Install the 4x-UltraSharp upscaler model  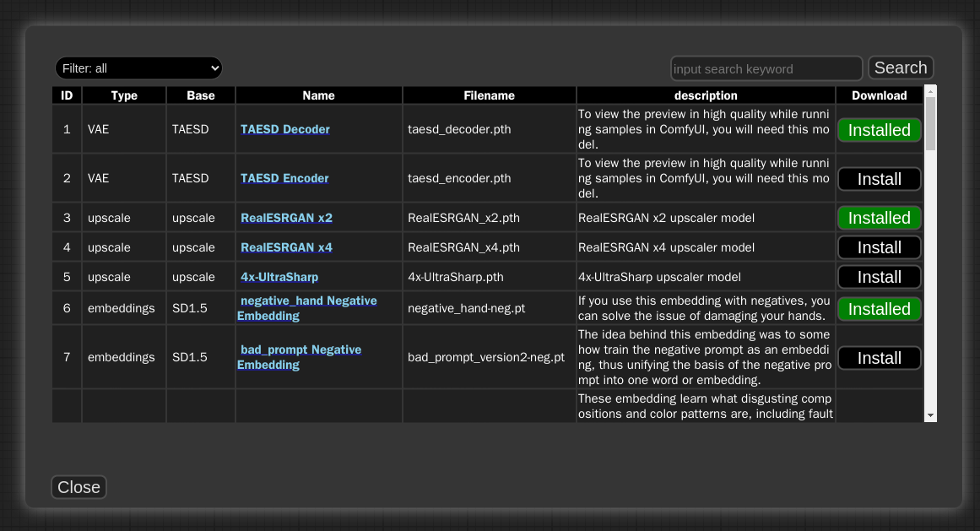coord(879,277)
